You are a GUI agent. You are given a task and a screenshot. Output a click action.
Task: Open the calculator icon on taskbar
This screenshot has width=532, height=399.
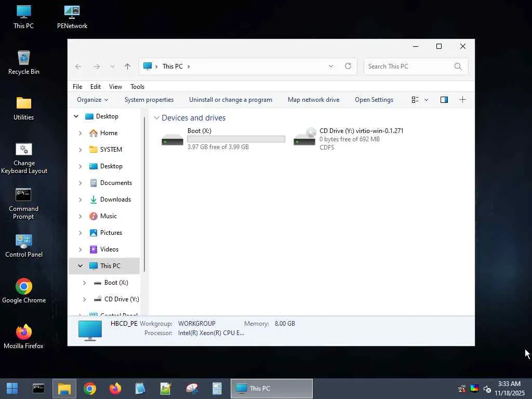coord(217,389)
